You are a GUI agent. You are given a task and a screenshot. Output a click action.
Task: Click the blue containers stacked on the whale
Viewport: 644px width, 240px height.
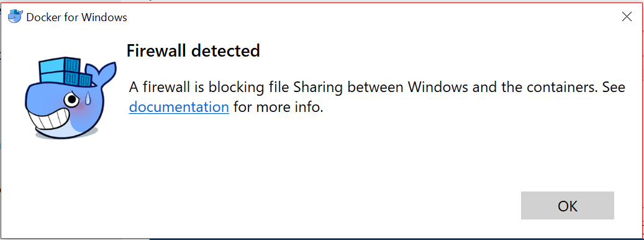click(x=65, y=72)
